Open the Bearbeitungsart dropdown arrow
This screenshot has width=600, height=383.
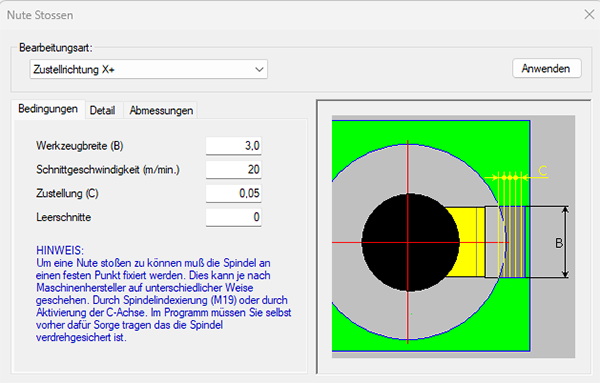[x=259, y=70]
